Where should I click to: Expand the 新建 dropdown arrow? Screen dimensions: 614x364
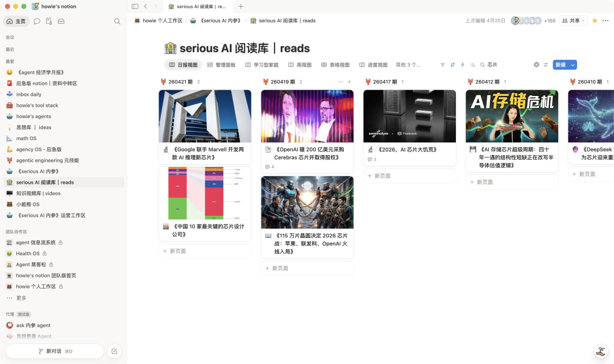(573, 65)
